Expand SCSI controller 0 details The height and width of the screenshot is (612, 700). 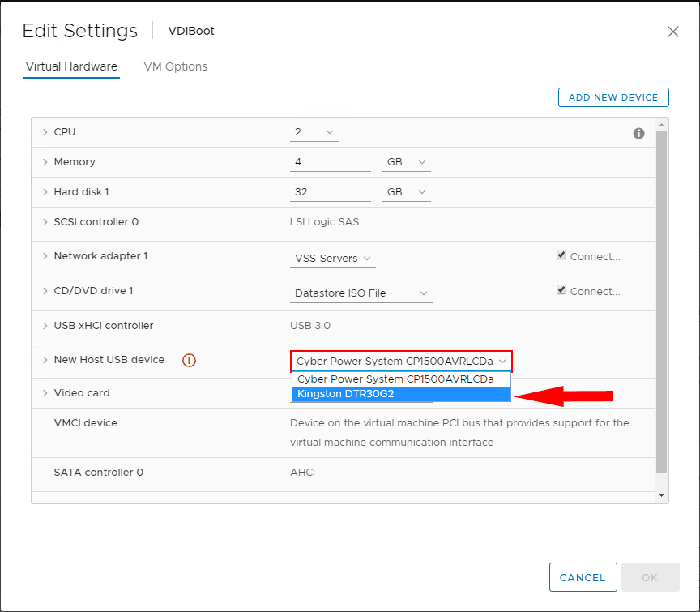pos(46,221)
